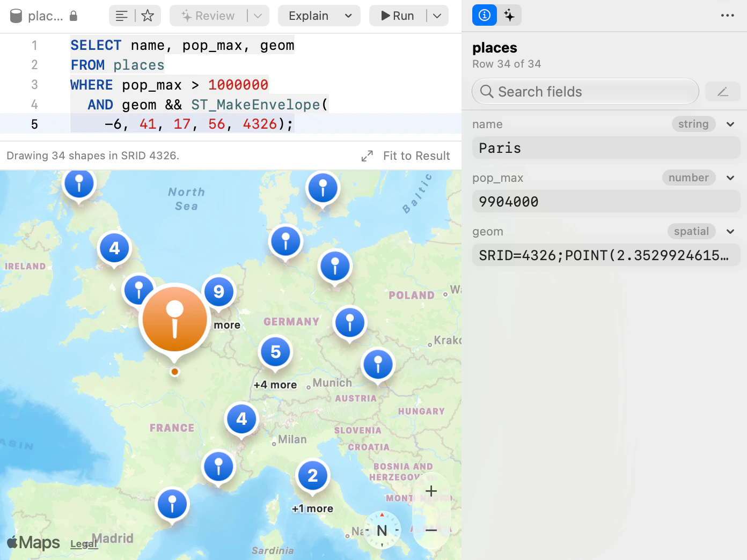
Task: Click the Review button
Action: pyautogui.click(x=208, y=16)
